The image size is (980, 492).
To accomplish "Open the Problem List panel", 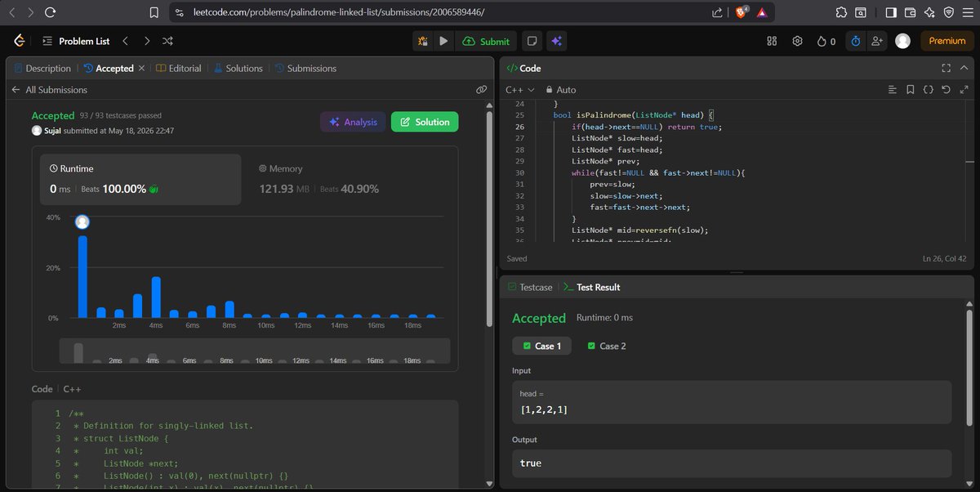I will (75, 41).
